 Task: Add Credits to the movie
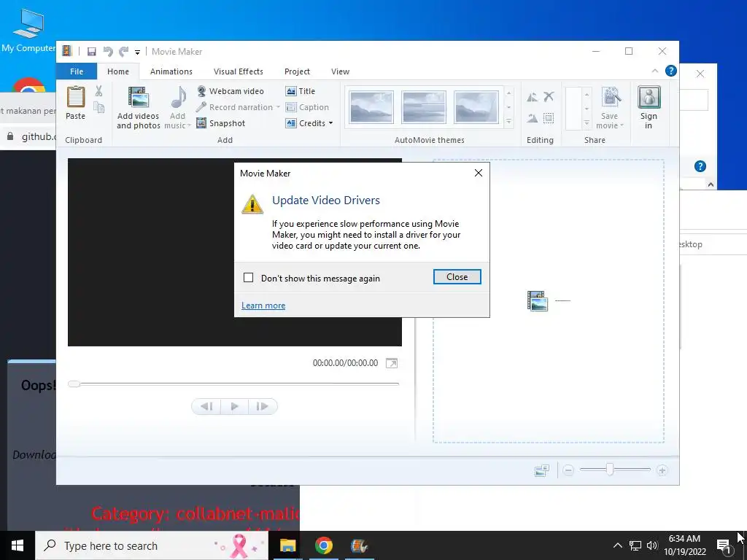point(306,122)
